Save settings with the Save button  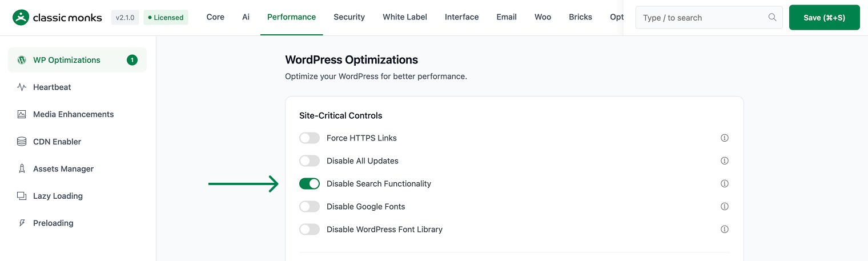[824, 18]
